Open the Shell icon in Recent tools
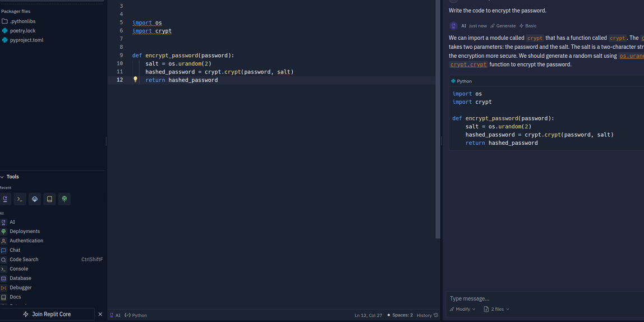The height and width of the screenshot is (322, 644). point(35,199)
